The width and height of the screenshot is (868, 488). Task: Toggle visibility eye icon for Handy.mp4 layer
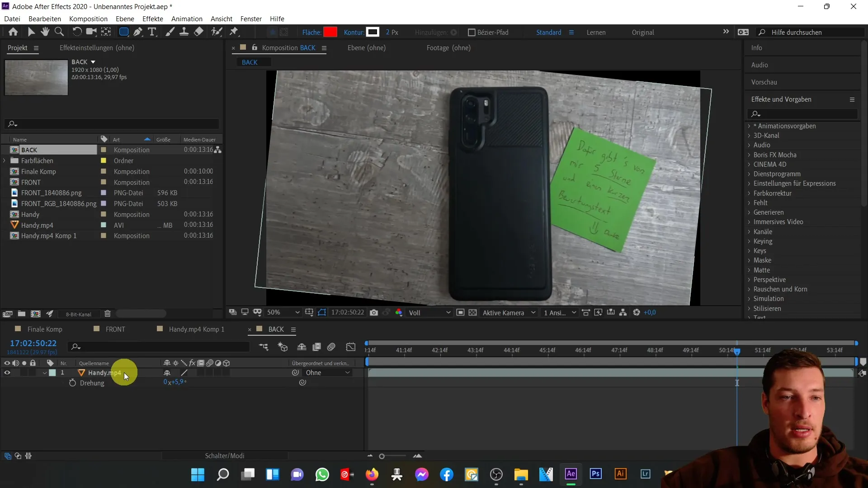click(x=7, y=372)
